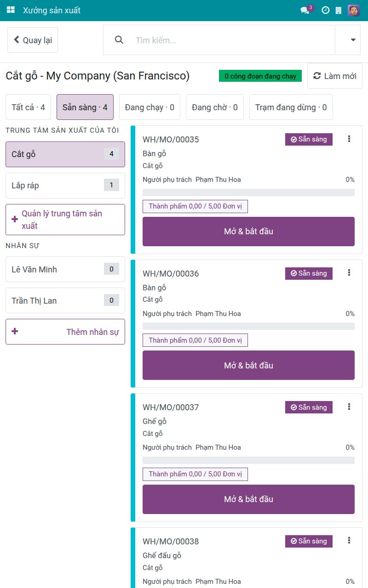The width and height of the screenshot is (368, 588).
Task: Click Mở & bắt đầu for WH/MO/00035
Action: [x=248, y=232]
